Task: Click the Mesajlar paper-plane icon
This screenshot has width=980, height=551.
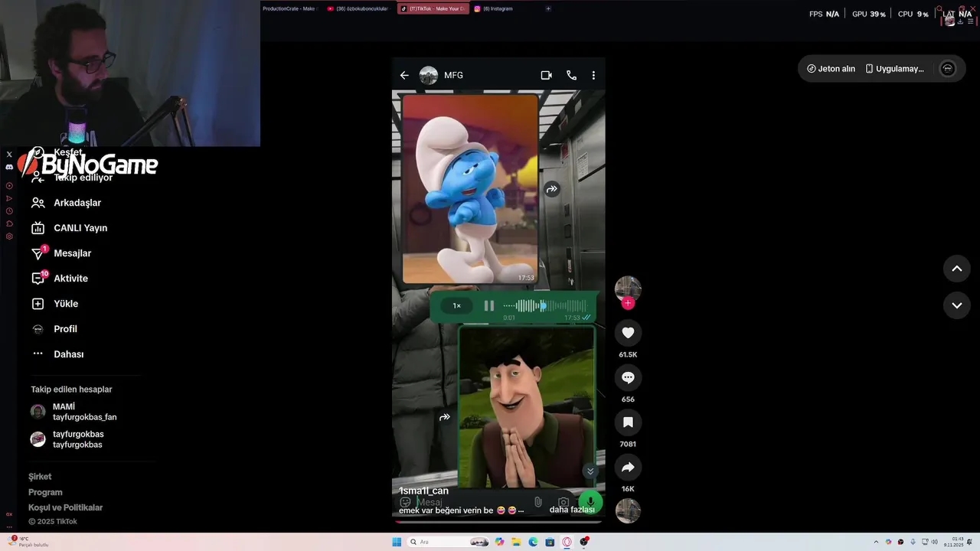Action: coord(38,253)
